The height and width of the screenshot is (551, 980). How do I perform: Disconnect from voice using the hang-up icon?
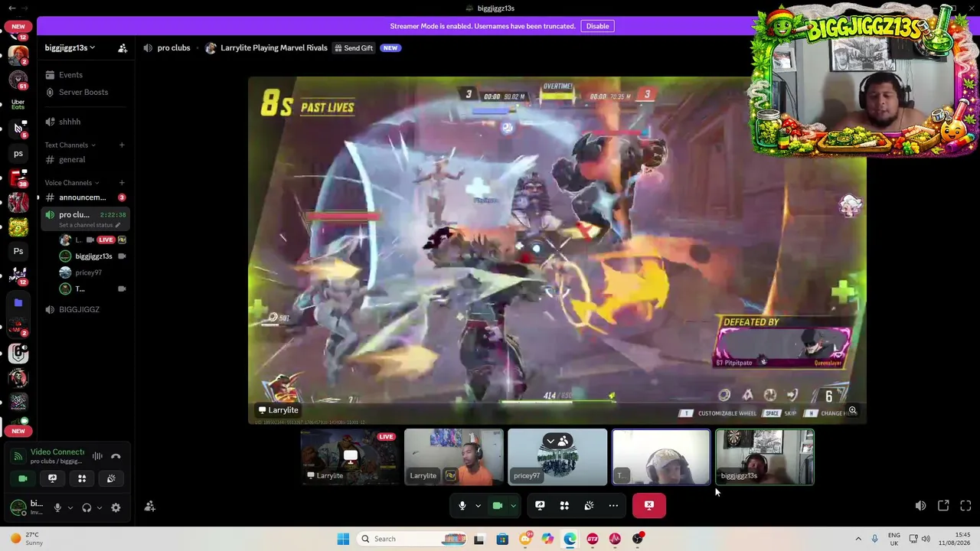click(x=116, y=457)
